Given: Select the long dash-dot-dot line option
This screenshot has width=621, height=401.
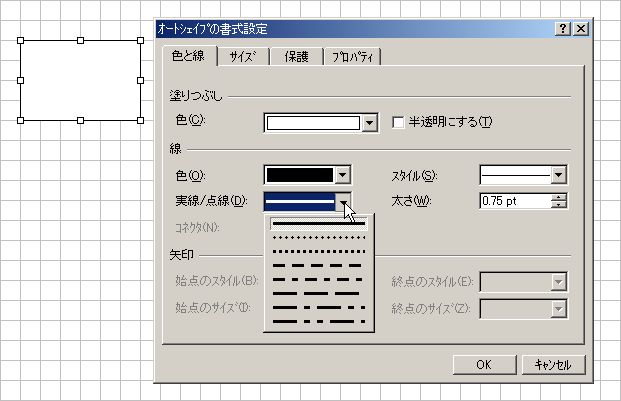Looking at the screenshot, I should 319,321.
